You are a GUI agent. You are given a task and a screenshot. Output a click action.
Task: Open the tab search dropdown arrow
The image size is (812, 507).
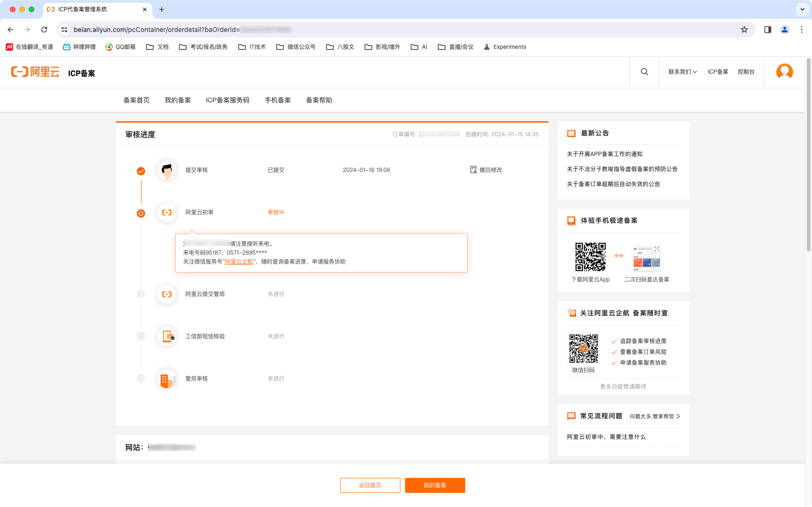tap(803, 9)
